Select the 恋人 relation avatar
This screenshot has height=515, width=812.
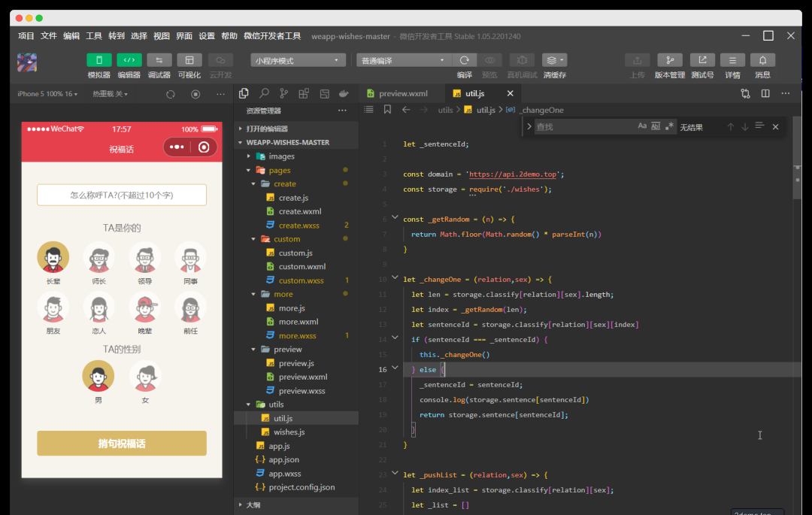point(99,307)
